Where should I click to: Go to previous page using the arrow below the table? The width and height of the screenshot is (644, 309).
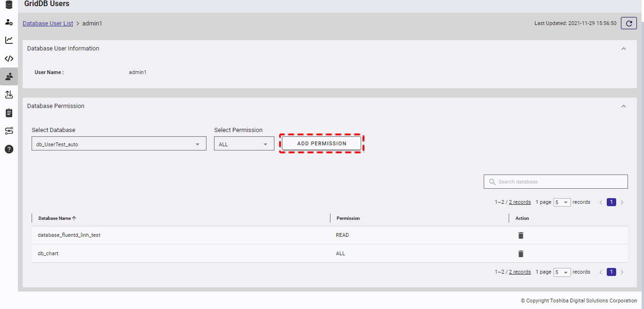(601, 272)
